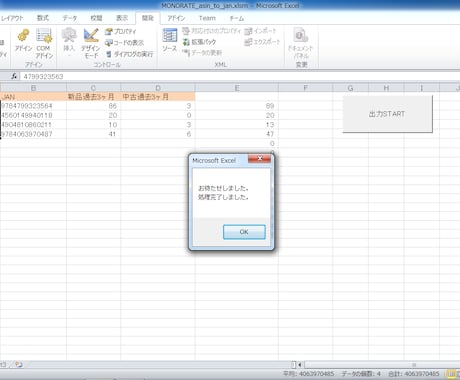Click the insert worksheet tab icon

[x=18, y=364]
